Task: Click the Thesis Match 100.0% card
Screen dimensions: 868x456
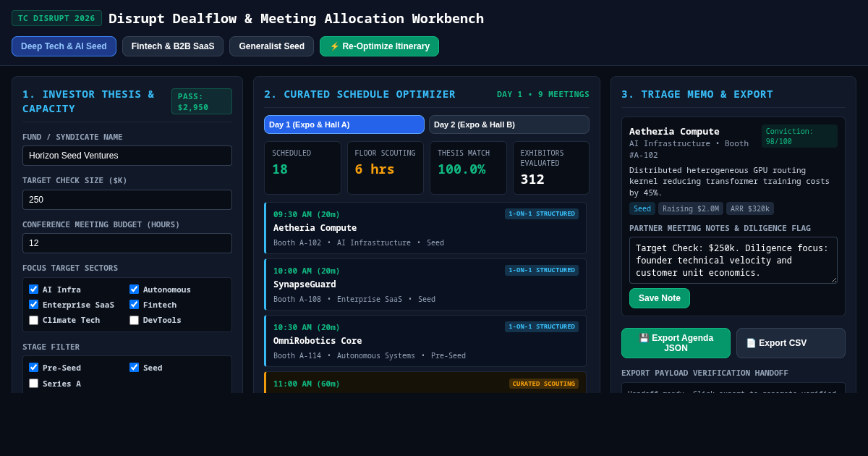Action: click(468, 168)
